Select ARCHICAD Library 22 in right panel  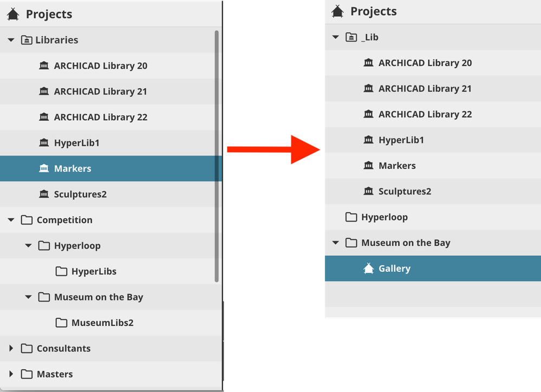point(425,114)
